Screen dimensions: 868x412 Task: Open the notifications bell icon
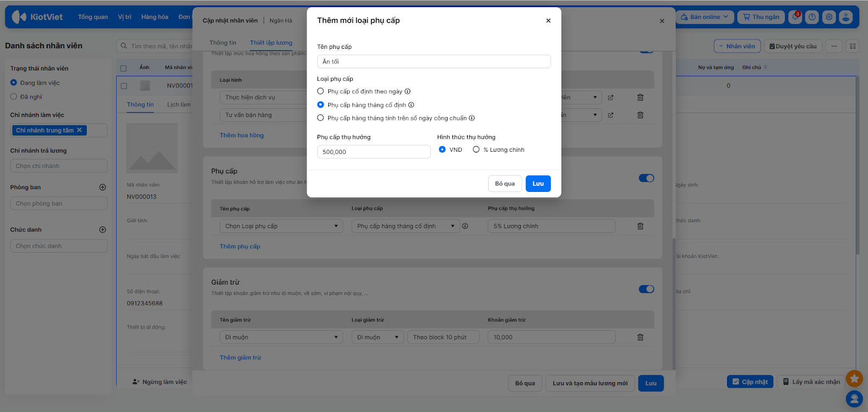coord(795,17)
